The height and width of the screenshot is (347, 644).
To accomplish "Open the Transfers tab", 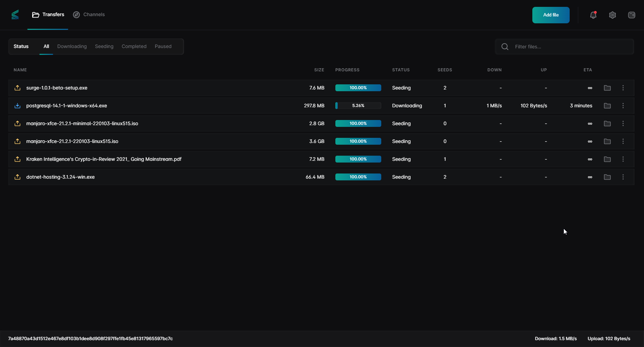I will (x=48, y=15).
